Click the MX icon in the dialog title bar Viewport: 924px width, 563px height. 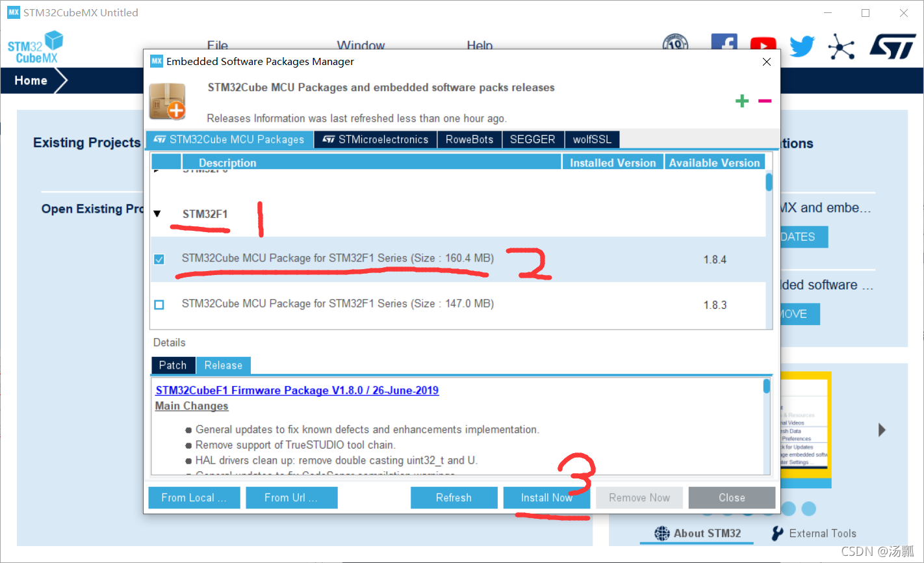[156, 61]
